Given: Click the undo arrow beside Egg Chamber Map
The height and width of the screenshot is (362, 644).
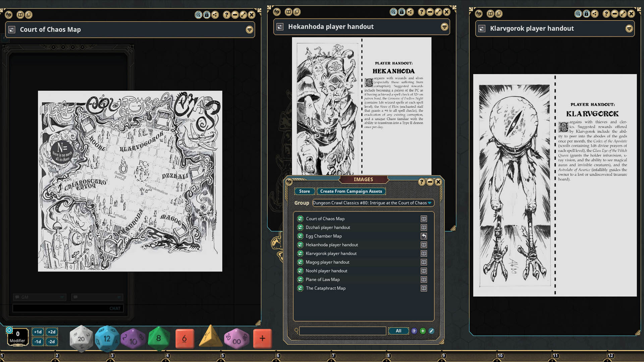Looking at the screenshot, I should [424, 236].
